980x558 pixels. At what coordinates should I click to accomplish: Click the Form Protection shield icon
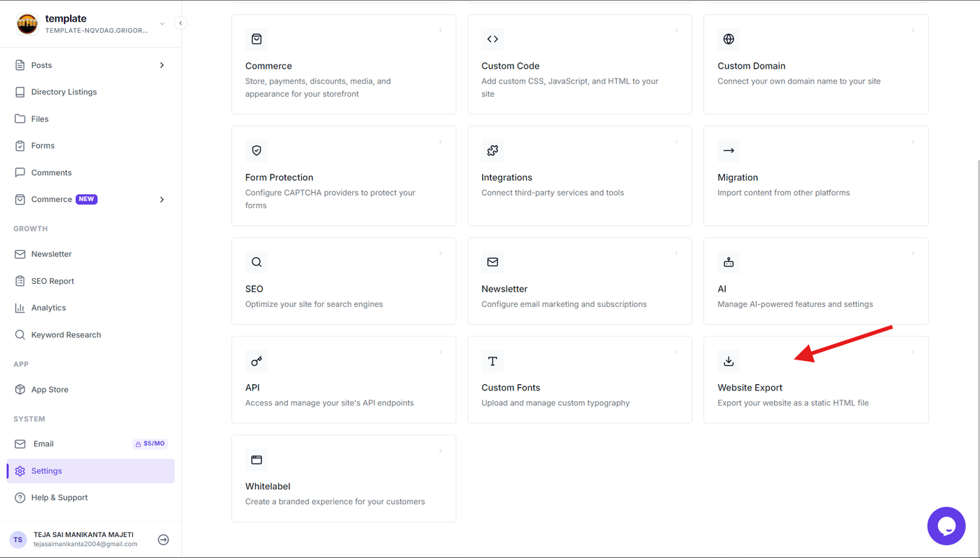(x=256, y=151)
